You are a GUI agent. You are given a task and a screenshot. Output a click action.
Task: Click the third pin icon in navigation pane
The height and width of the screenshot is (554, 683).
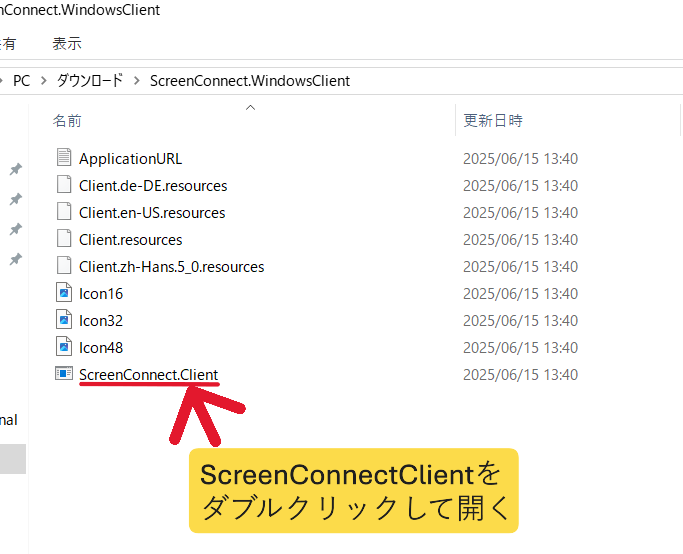16,229
